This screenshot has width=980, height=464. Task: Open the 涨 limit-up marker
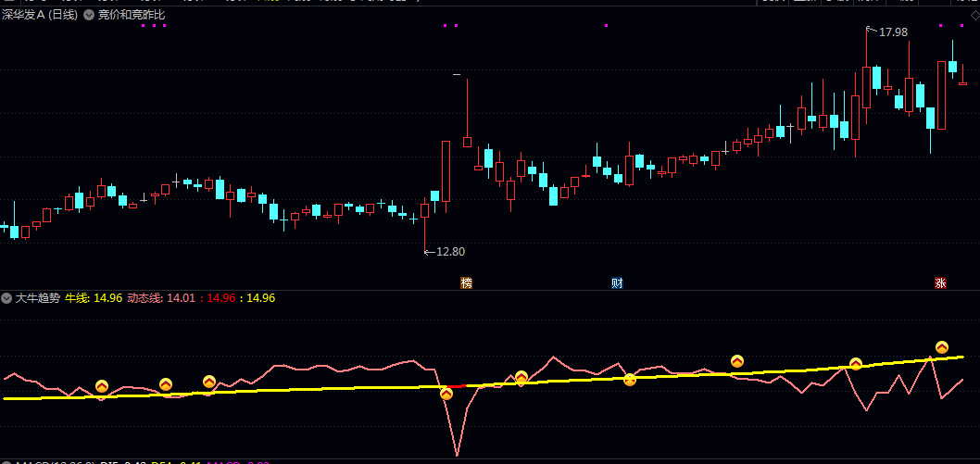(x=940, y=282)
